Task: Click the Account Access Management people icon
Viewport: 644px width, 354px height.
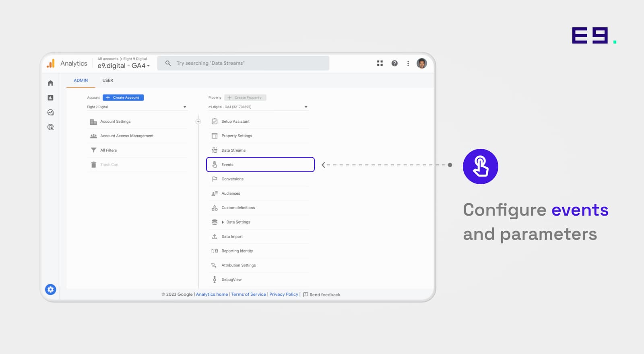Action: [x=93, y=136]
